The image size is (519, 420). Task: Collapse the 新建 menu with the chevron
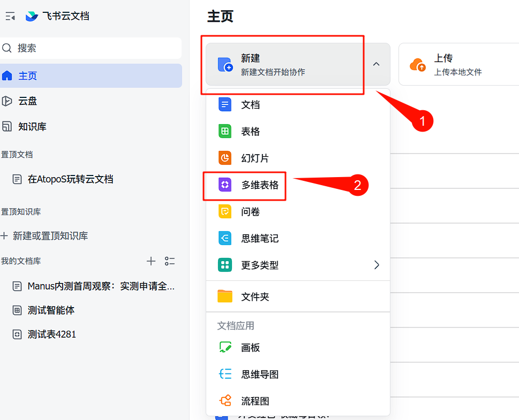pyautogui.click(x=377, y=64)
